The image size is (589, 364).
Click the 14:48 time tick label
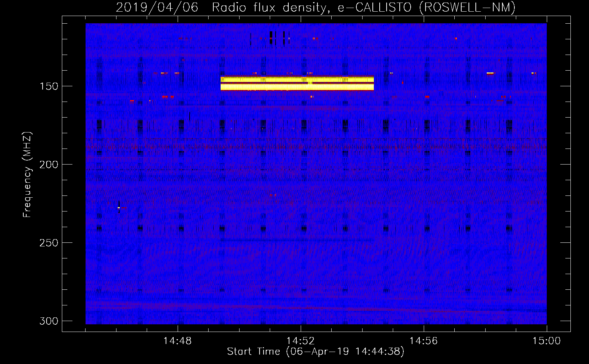pyautogui.click(x=178, y=341)
